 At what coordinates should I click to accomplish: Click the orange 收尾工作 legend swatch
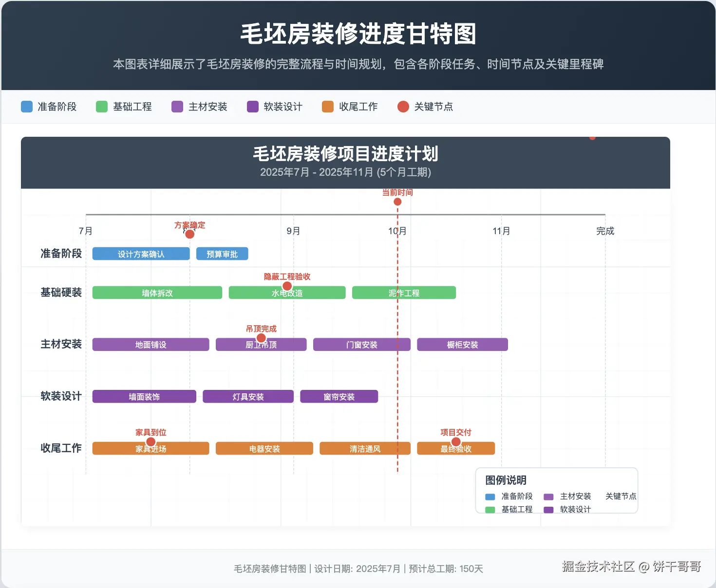click(328, 107)
